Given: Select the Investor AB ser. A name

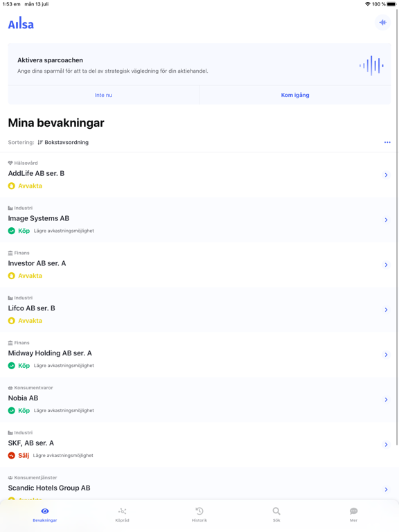Looking at the screenshot, I should click(x=37, y=263).
